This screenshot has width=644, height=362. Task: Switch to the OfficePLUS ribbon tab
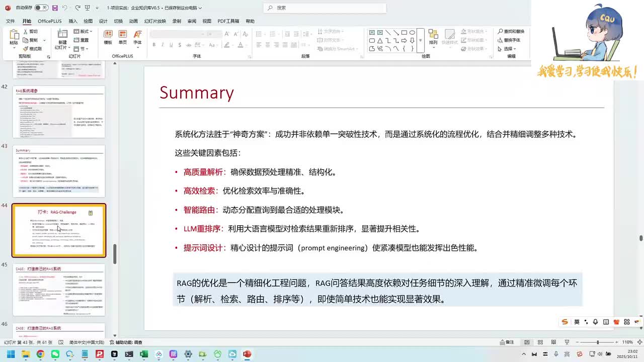pyautogui.click(x=49, y=21)
